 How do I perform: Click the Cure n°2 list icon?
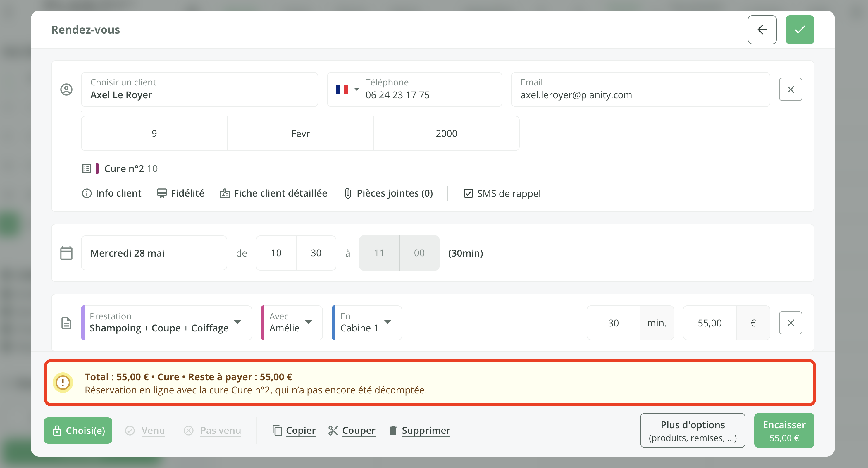(87, 168)
